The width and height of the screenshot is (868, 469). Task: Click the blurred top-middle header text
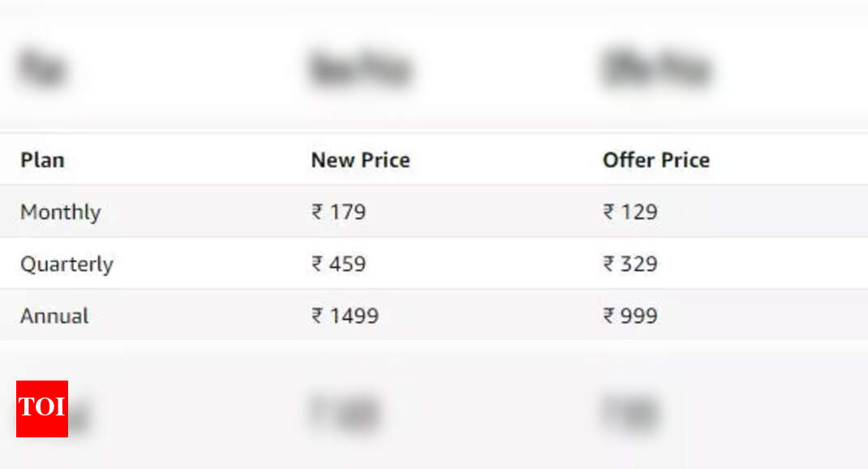[x=360, y=69]
